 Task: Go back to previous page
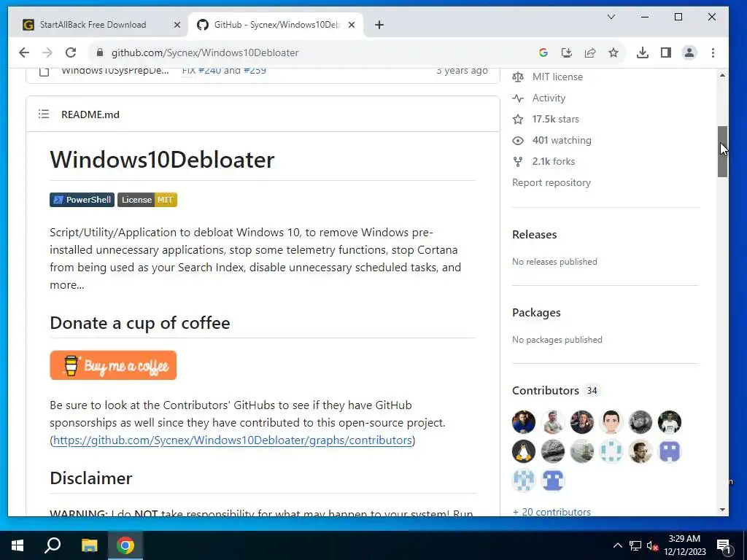click(24, 52)
